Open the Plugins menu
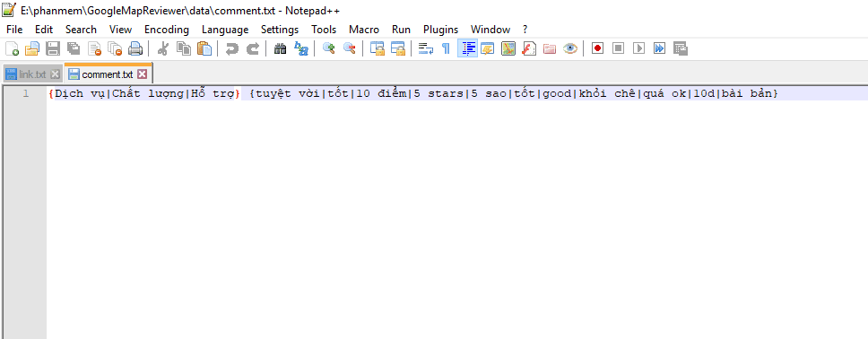 tap(440, 30)
